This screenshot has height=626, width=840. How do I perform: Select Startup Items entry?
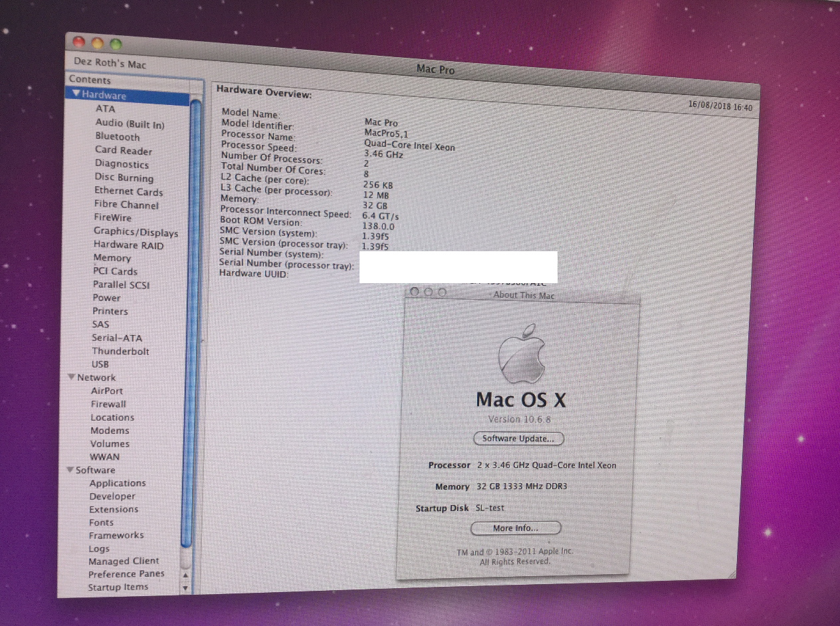click(118, 587)
